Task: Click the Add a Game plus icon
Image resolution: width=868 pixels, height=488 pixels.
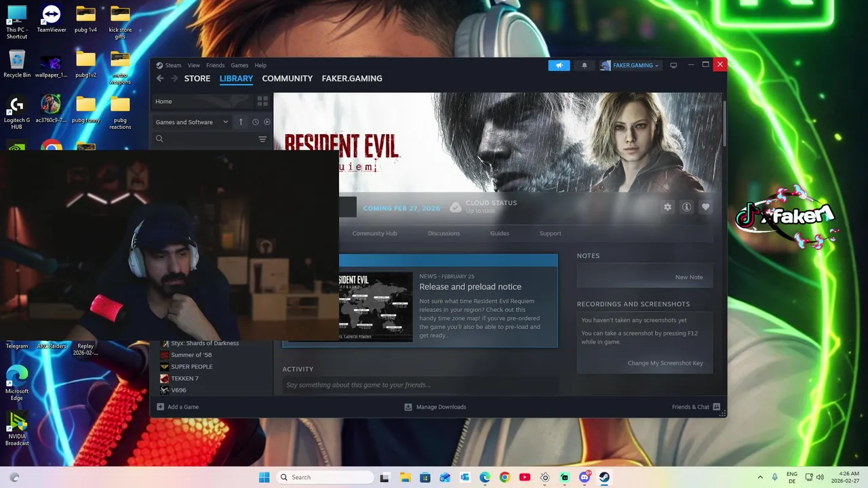Action: point(161,407)
